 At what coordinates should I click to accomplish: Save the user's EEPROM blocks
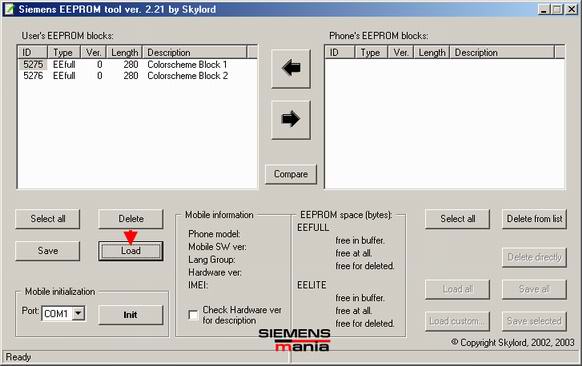[48, 251]
